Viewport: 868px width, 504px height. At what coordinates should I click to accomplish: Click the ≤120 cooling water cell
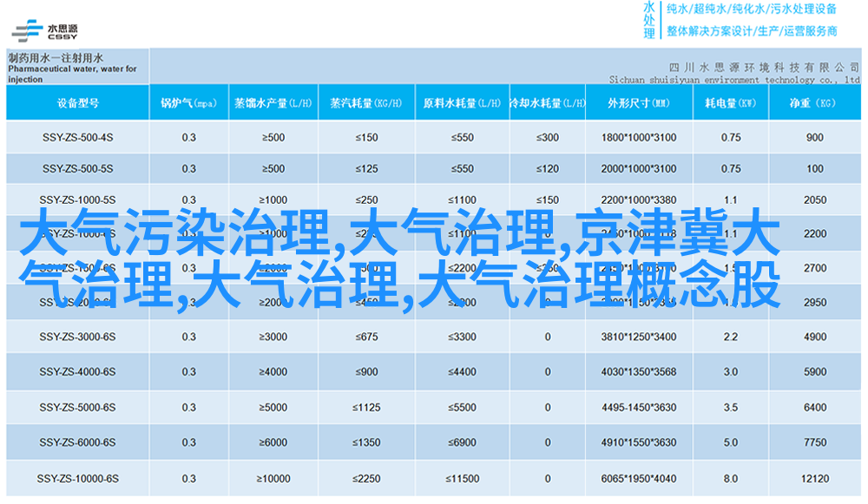(548, 169)
